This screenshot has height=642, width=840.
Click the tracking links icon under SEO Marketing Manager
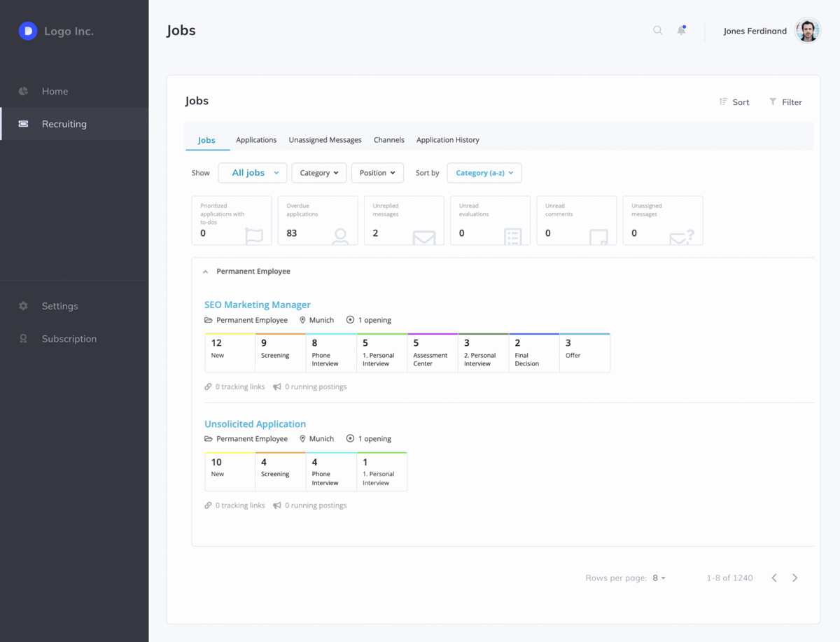207,386
